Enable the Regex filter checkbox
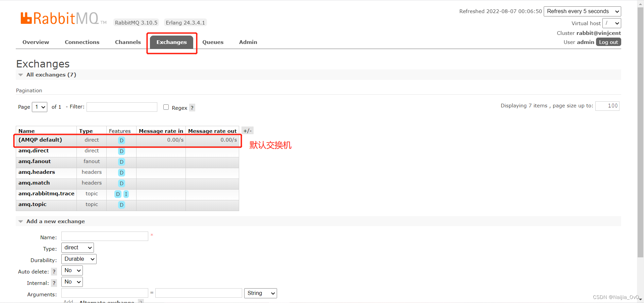This screenshot has width=644, height=303. coord(166,107)
